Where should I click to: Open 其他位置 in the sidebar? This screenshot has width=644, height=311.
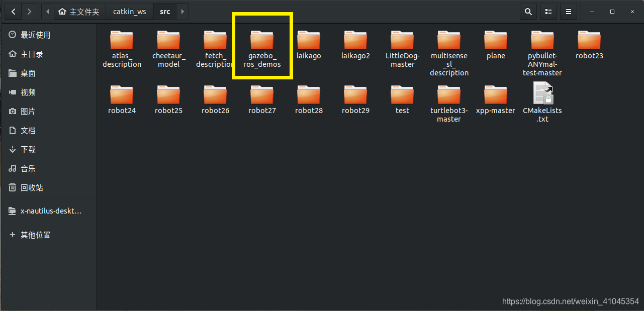click(48, 235)
